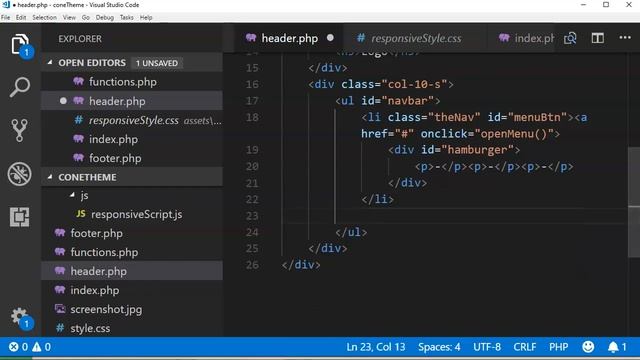Click unsaved dot on header.php tab
Viewport: 640px width, 360px height.
click(x=330, y=38)
